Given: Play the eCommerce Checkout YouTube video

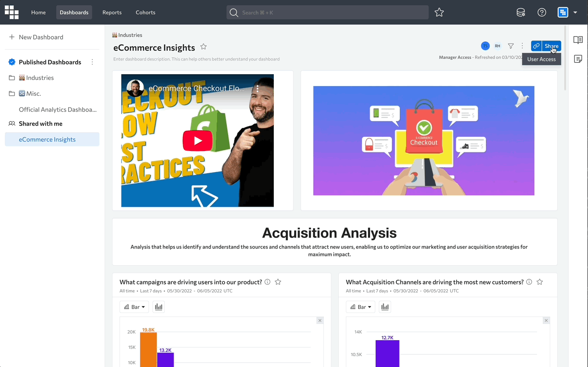Looking at the screenshot, I should click(x=197, y=140).
